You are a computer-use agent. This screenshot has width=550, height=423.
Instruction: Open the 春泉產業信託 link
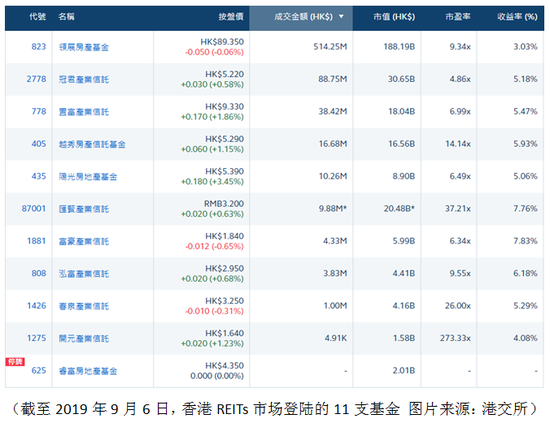(84, 306)
